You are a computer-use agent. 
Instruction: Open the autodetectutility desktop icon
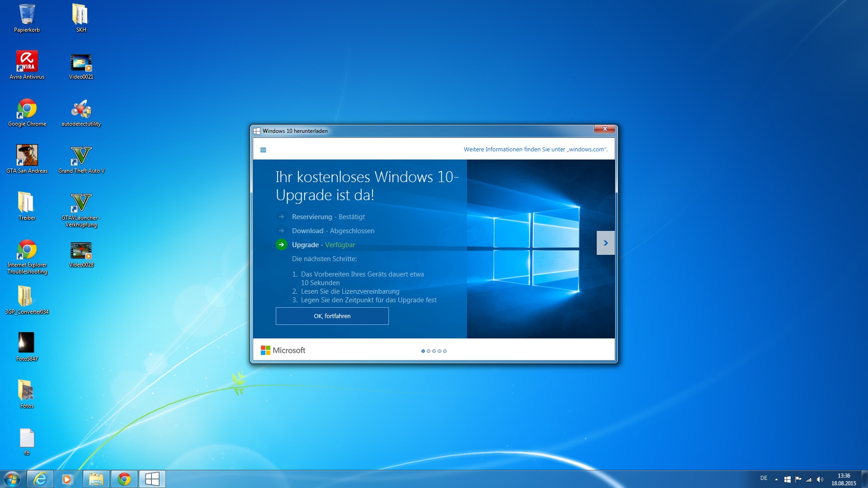pyautogui.click(x=81, y=109)
